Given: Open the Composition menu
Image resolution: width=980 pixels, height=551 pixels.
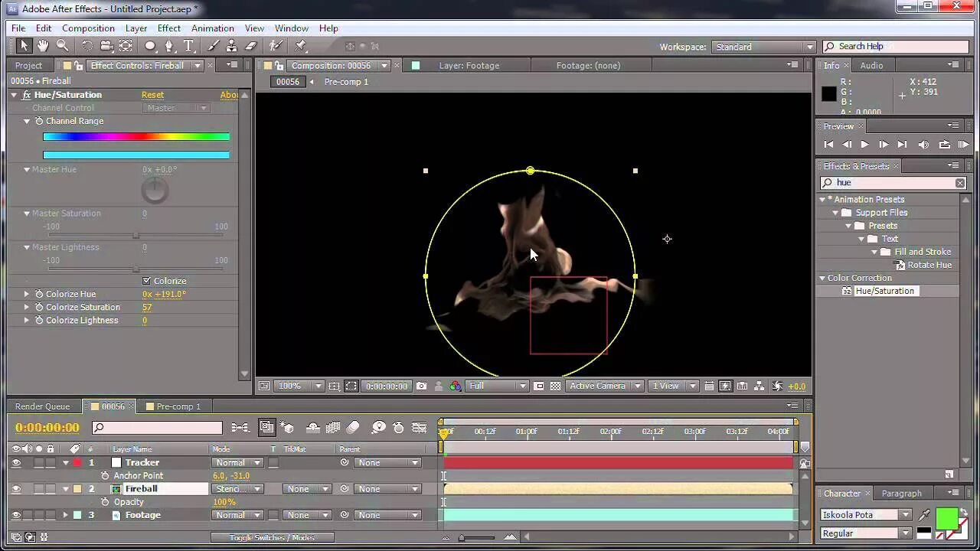Looking at the screenshot, I should pos(88,28).
